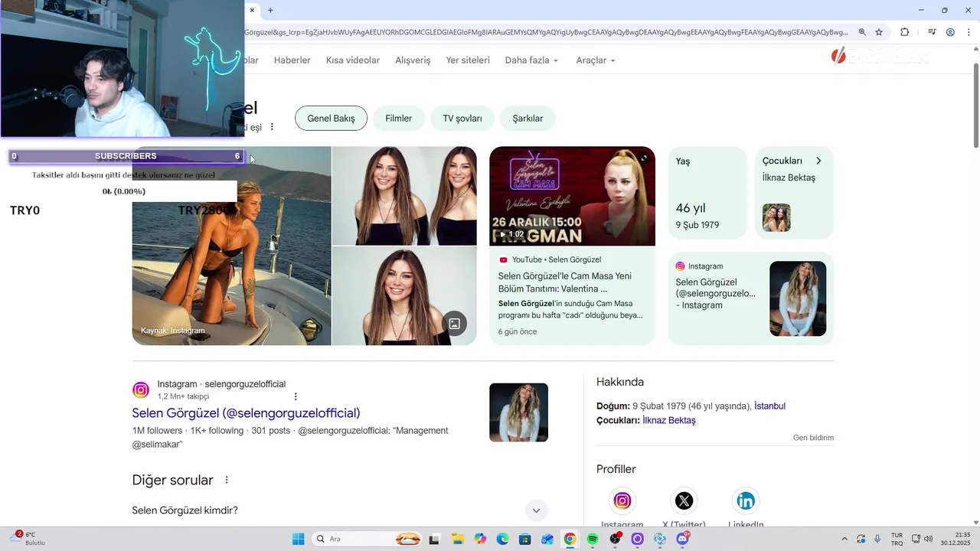Open the X (Twitter) profile icon
This screenshot has height=551, width=980.
(x=684, y=500)
